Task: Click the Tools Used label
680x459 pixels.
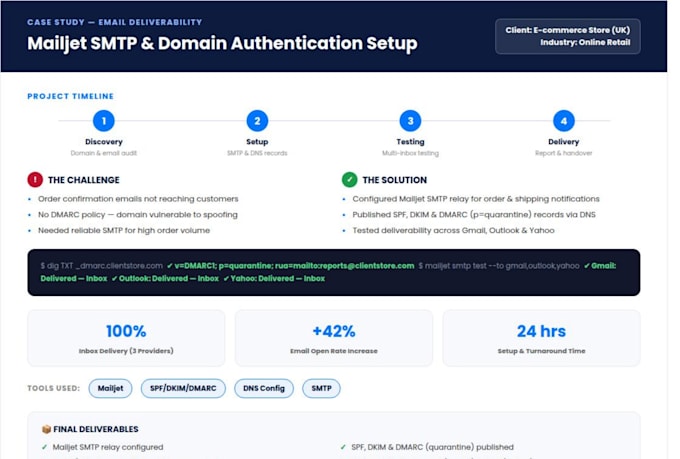Action: click(53, 388)
